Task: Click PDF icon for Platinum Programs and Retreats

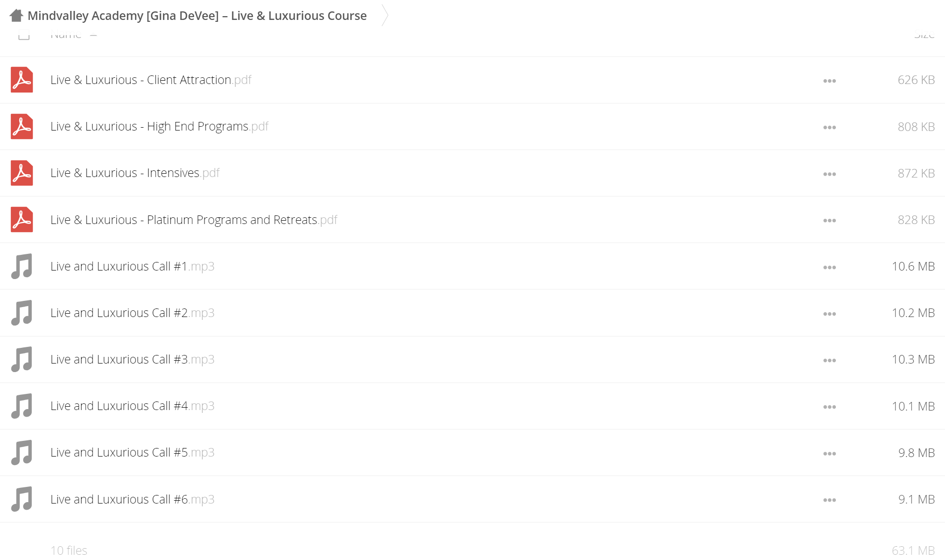Action: 22,220
